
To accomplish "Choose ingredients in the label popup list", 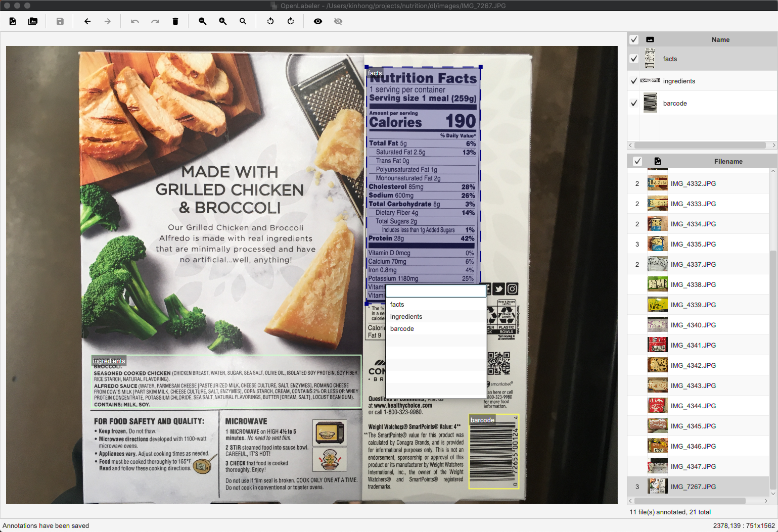I will (436, 316).
